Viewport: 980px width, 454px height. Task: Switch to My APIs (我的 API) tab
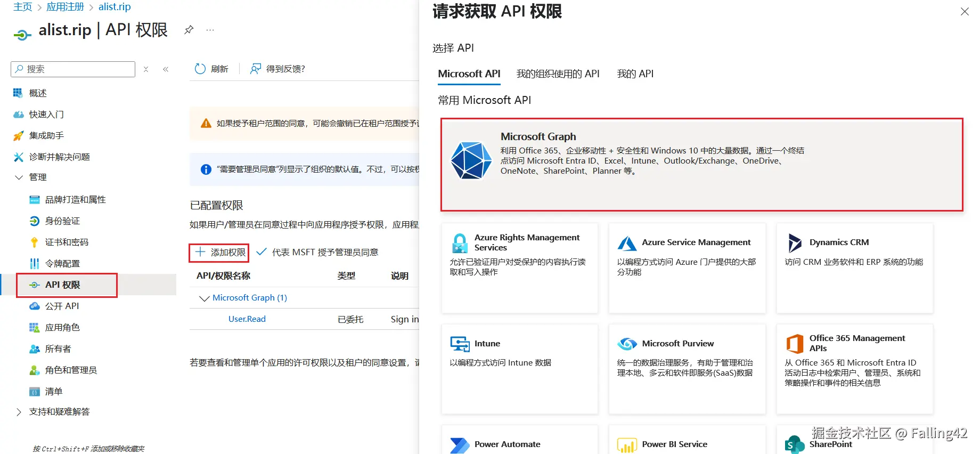pos(635,74)
